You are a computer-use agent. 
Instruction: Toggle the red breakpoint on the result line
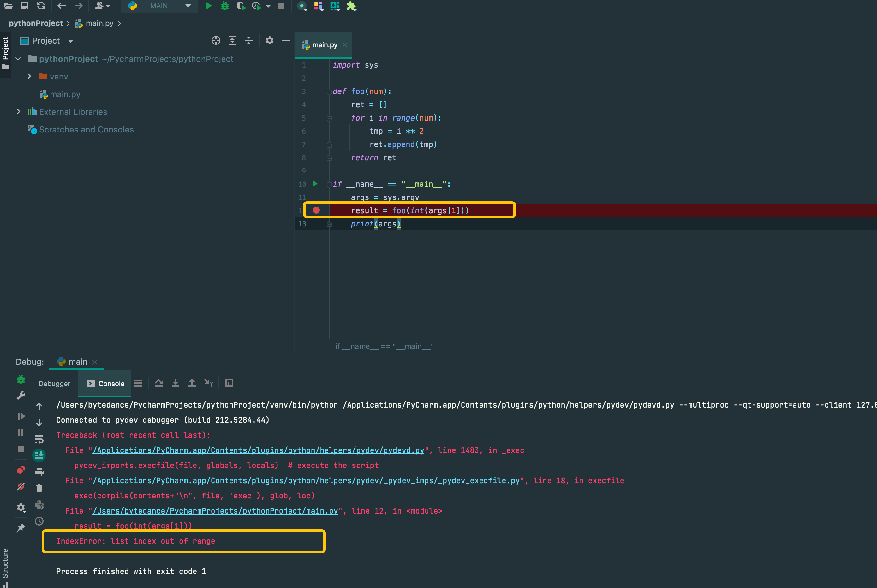click(316, 210)
